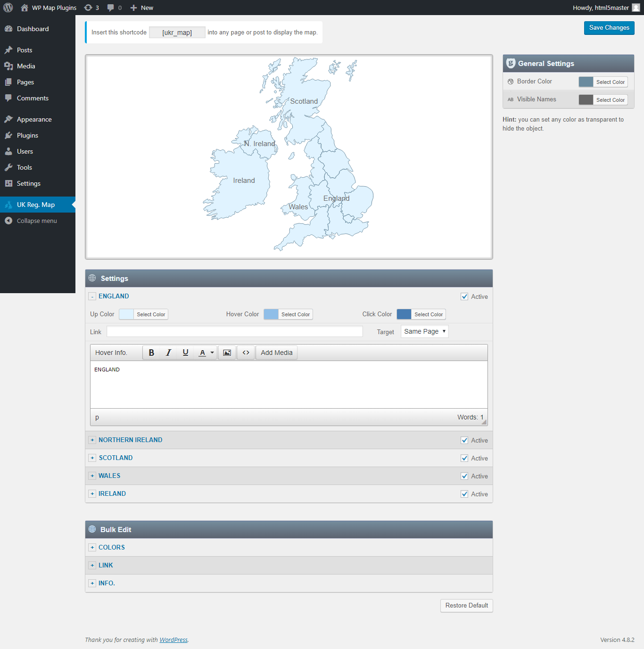The image size is (644, 649).
Task: Click the WordPress logo in admin bar
Action: [x=8, y=8]
